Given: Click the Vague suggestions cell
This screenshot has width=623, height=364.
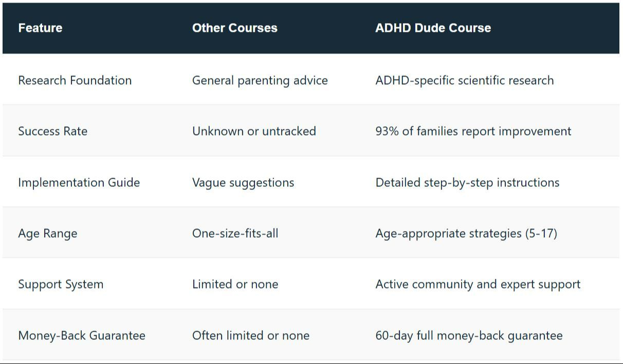Looking at the screenshot, I should click(243, 182).
